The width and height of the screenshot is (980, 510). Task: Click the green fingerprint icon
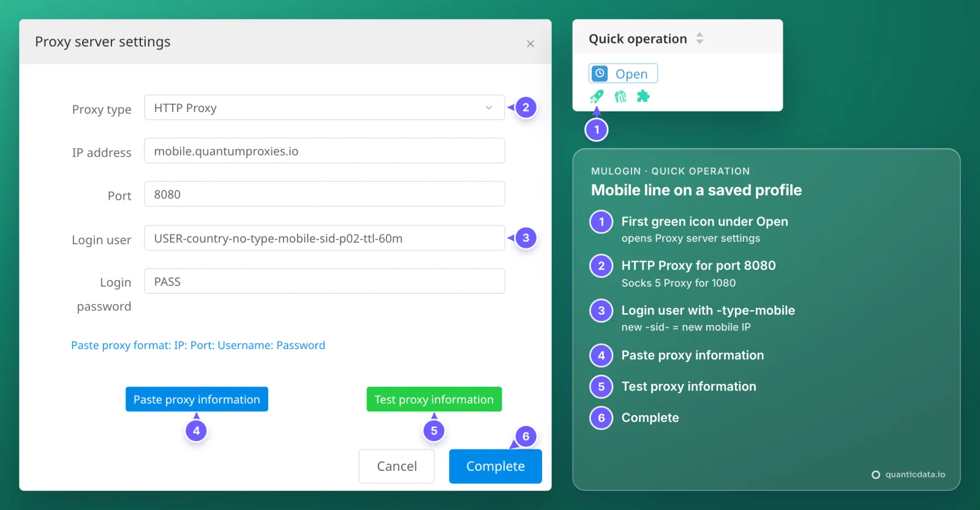click(620, 97)
